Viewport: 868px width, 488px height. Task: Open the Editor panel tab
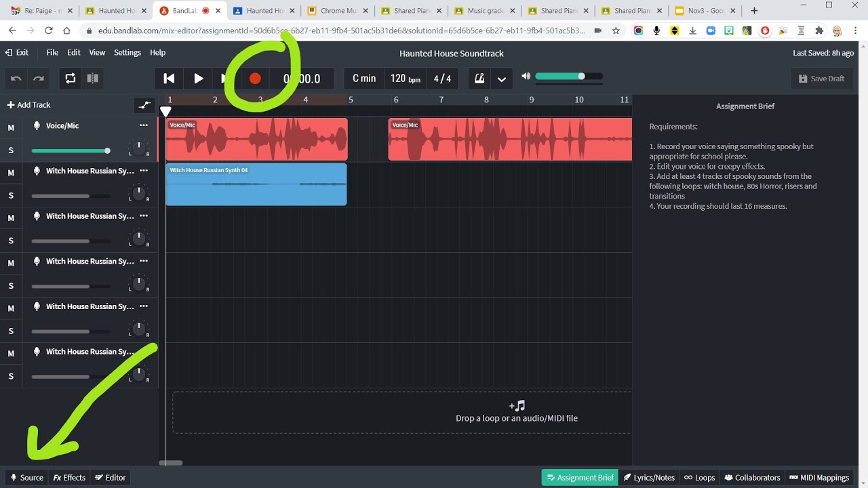pos(111,478)
